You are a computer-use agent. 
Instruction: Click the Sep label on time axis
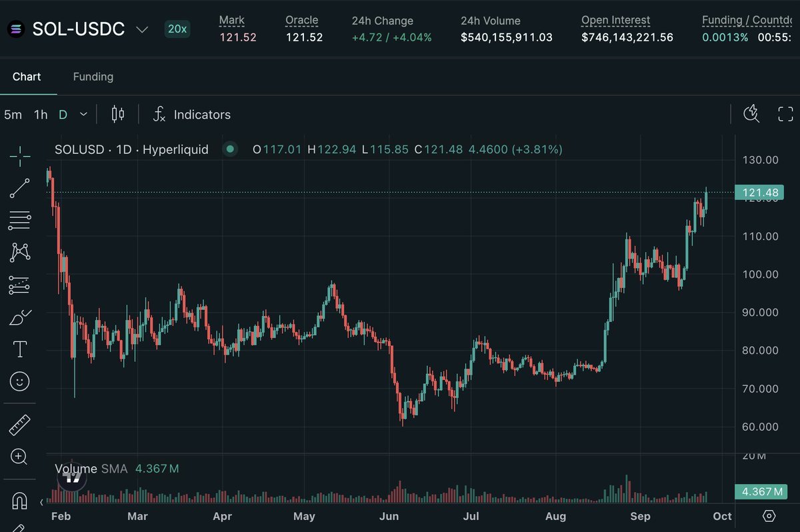(x=640, y=516)
